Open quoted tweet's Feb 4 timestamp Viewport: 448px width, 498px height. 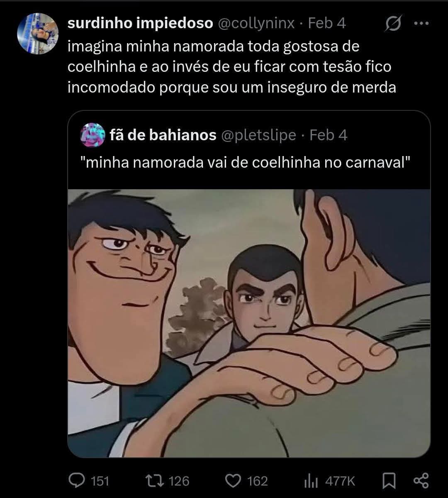(x=329, y=135)
